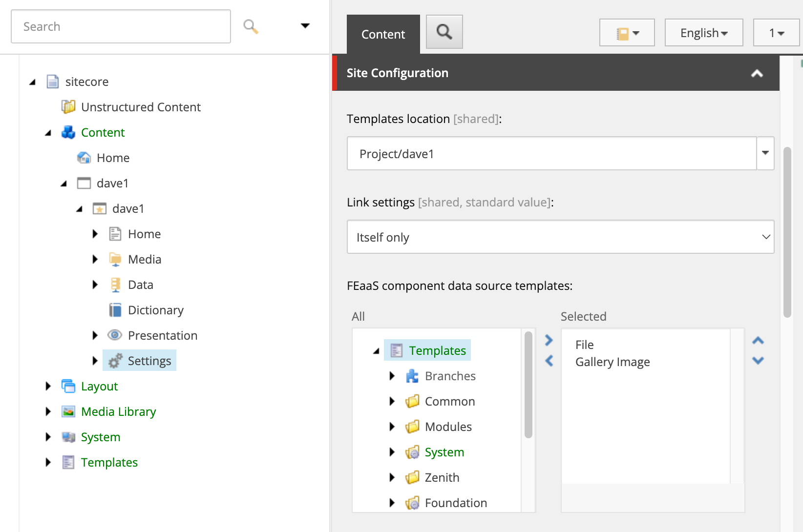This screenshot has width=803, height=532.
Task: Click the Templates icon in the content tree
Action: click(68, 462)
